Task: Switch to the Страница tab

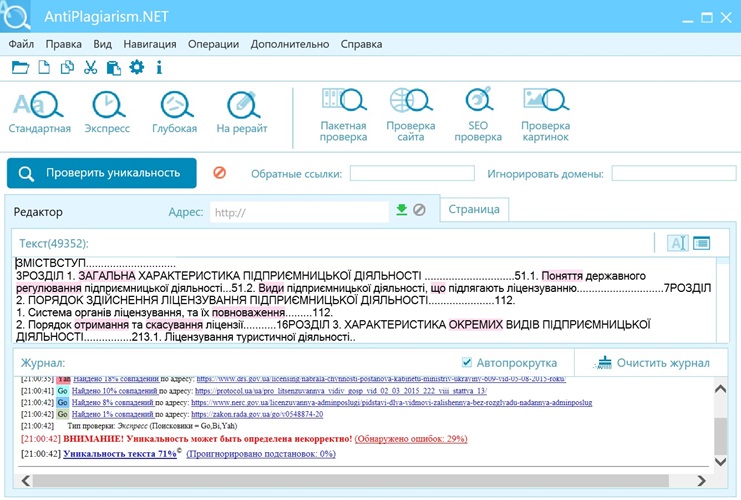Action: (474, 209)
